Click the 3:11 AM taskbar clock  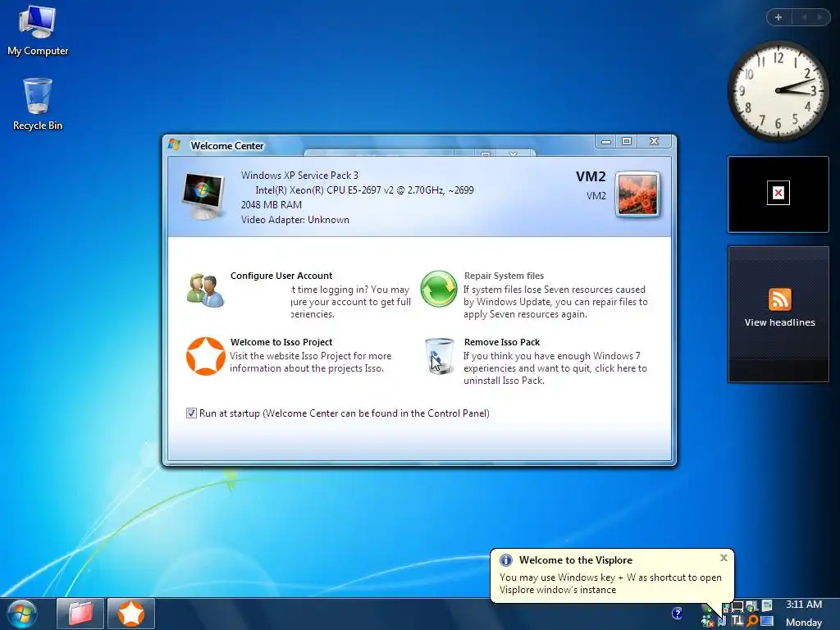[804, 605]
